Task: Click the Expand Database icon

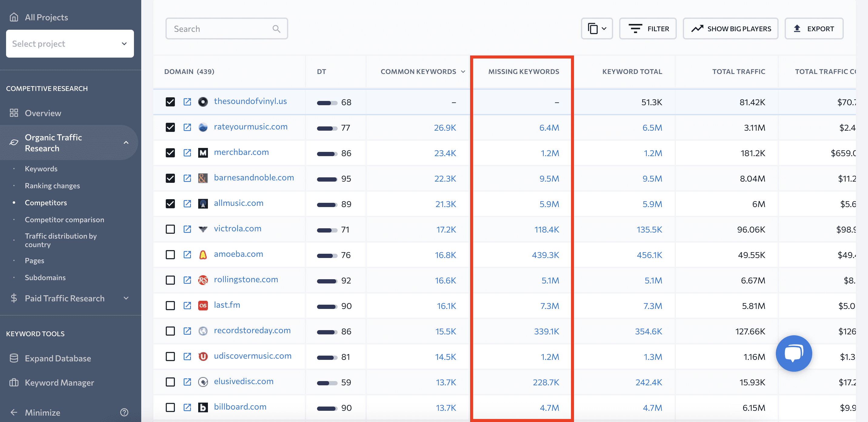Action: [14, 358]
